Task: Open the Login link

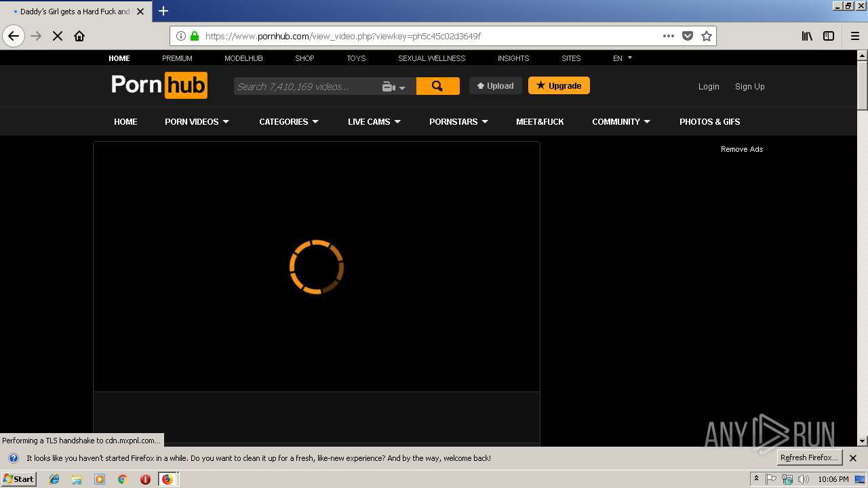Action: [x=709, y=86]
